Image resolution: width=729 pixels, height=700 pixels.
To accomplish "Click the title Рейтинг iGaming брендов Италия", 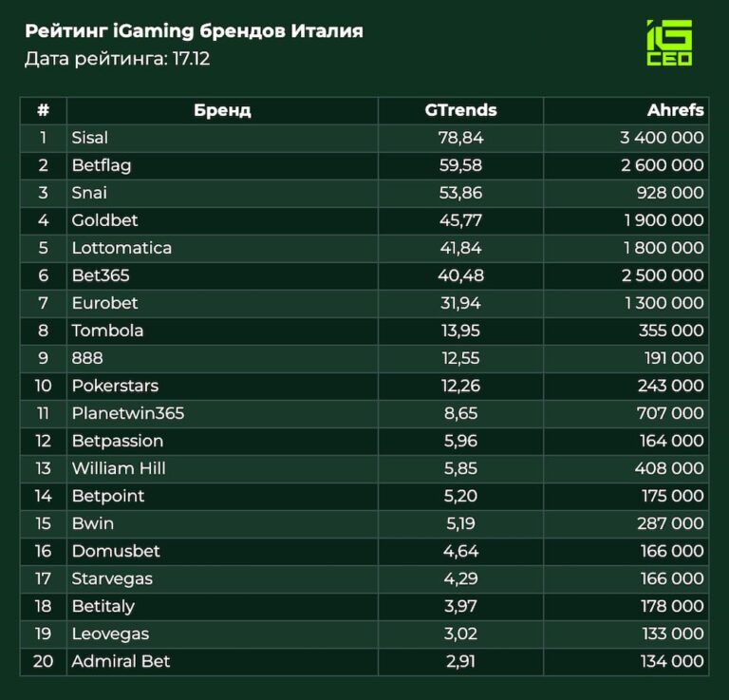I will [194, 31].
